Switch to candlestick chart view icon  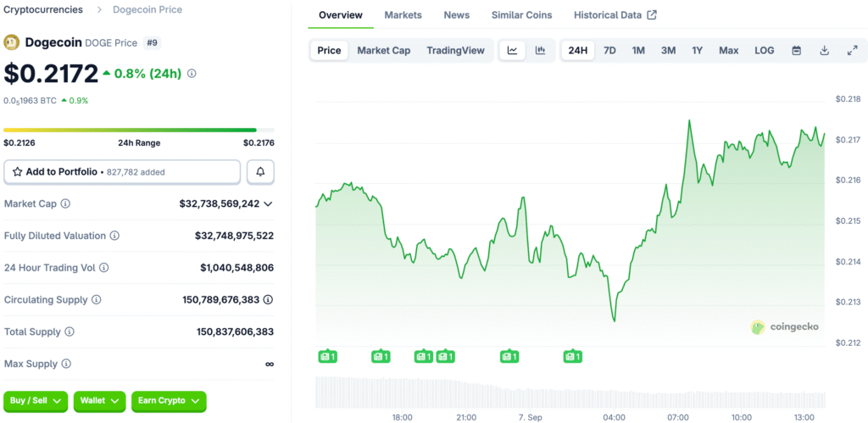coord(540,50)
